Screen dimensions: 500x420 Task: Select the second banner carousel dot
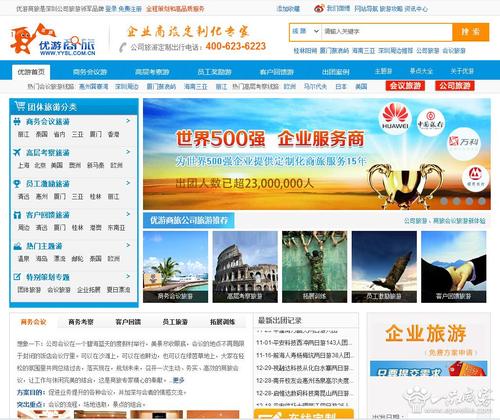[456, 201]
